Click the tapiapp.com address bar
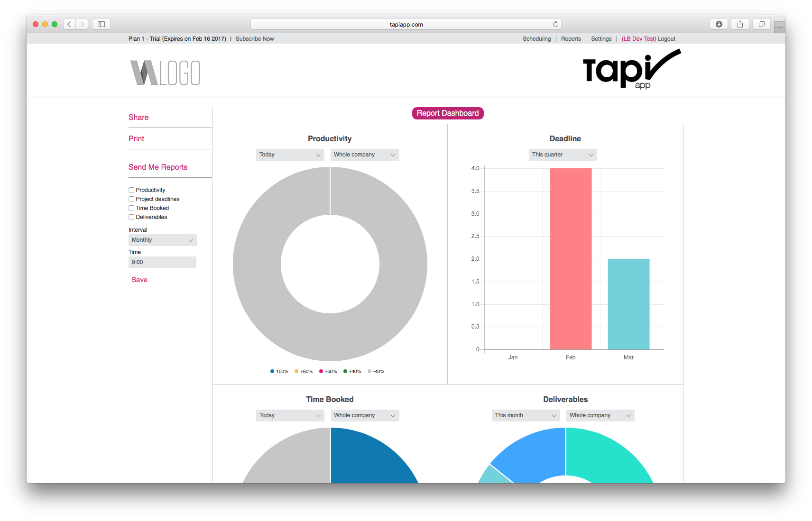812x521 pixels. (406, 24)
